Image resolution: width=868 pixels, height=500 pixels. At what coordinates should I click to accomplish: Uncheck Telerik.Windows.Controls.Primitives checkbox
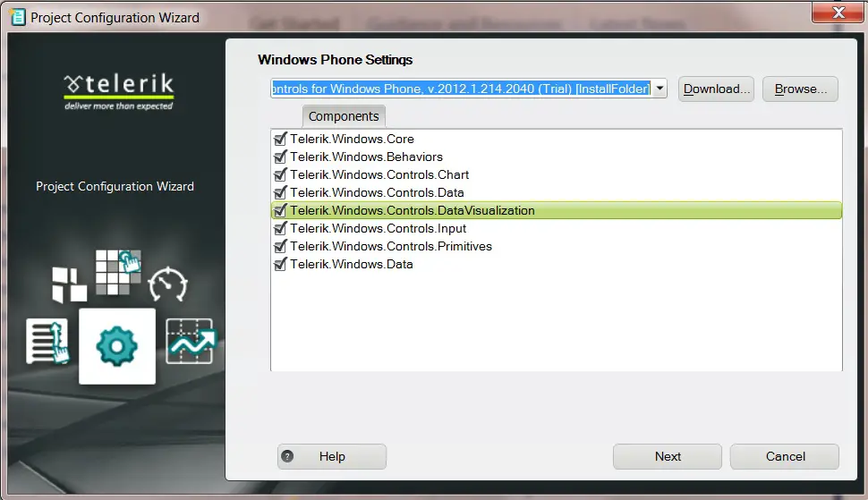pyautogui.click(x=280, y=246)
